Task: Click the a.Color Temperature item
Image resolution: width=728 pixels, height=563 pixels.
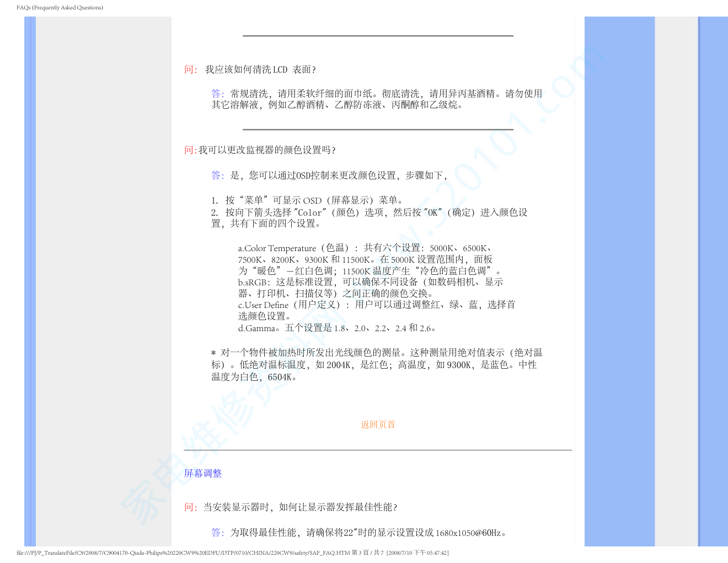Action: click(367, 259)
